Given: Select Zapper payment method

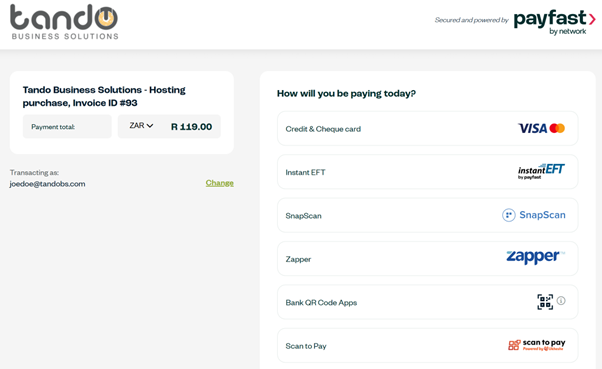Looking at the screenshot, I should (x=427, y=259).
